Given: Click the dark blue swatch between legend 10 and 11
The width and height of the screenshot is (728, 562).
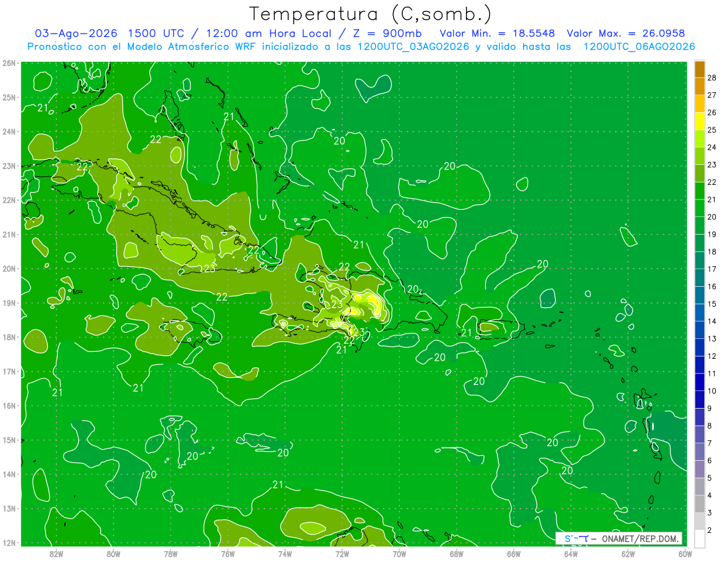Looking at the screenshot, I should (699, 382).
